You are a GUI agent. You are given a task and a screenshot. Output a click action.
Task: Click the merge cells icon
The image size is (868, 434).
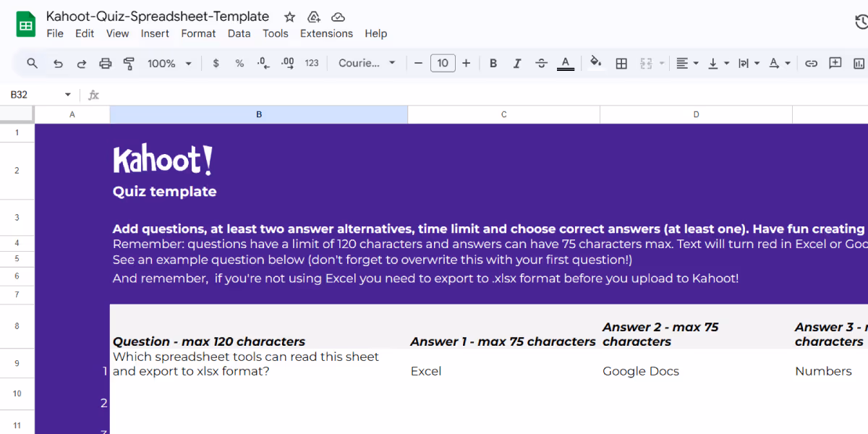pyautogui.click(x=645, y=64)
